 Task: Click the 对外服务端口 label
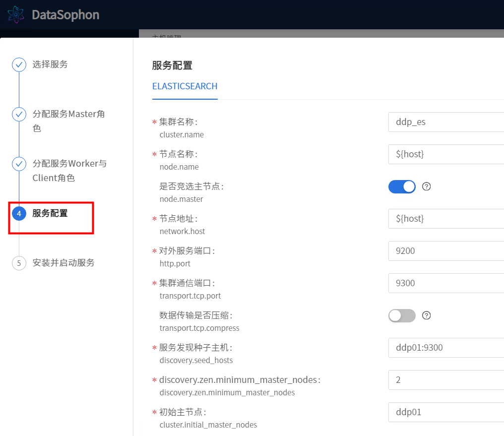(x=187, y=250)
